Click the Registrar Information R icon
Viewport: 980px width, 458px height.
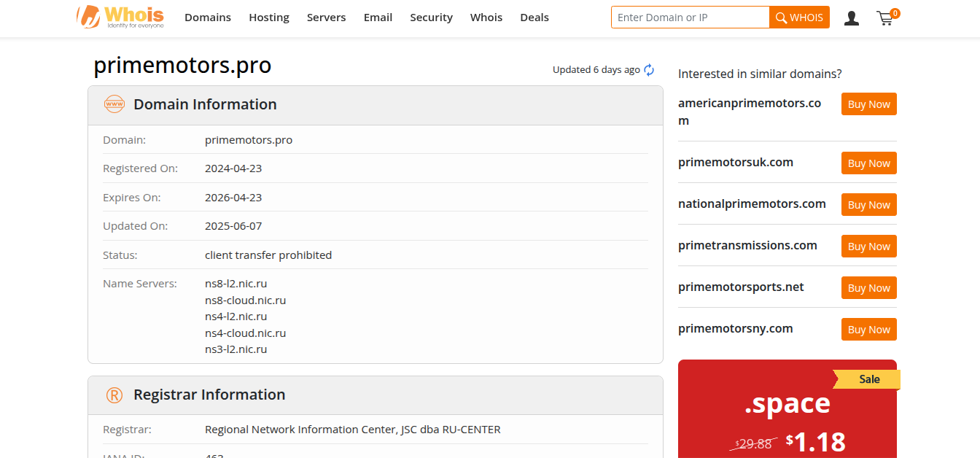click(114, 395)
